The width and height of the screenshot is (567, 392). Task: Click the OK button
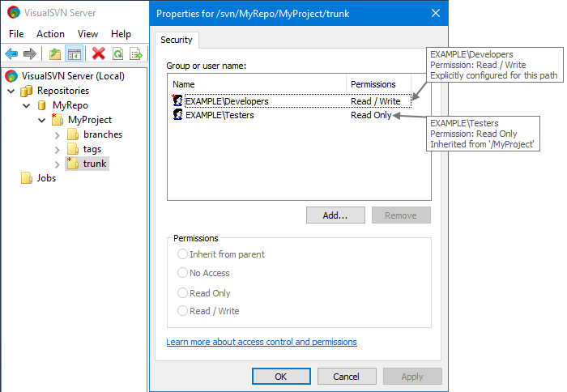[281, 377]
